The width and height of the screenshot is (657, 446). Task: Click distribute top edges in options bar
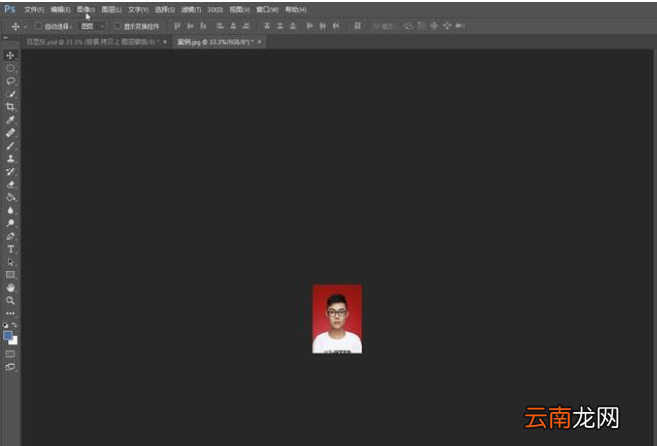point(267,26)
